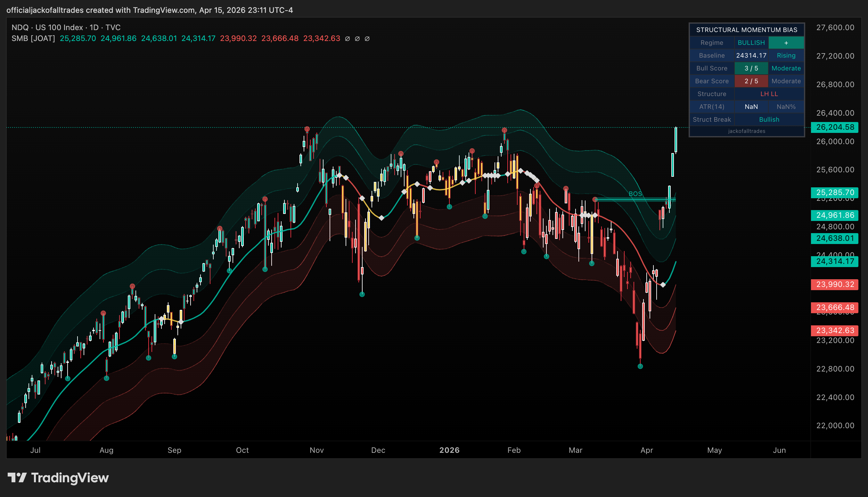Click the 25,285.70 value in the indicator legend
This screenshot has width=868, height=497.
[78, 38]
